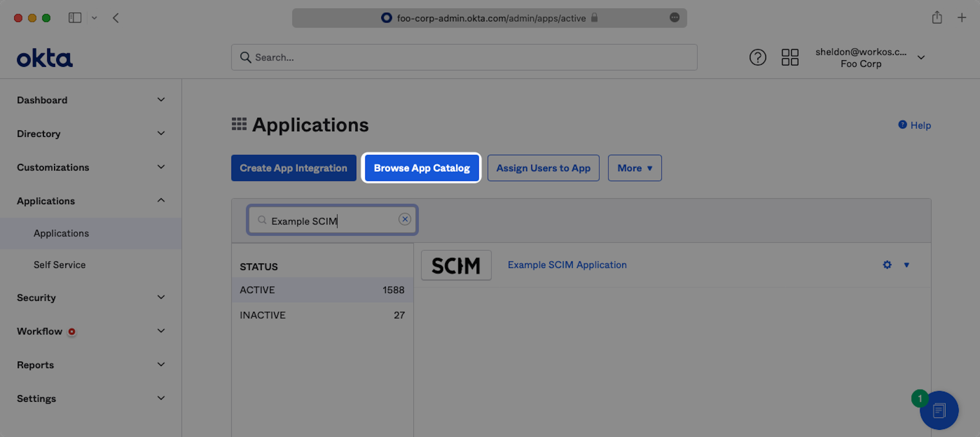This screenshot has width=980, height=437.
Task: Open the More dropdown button
Action: point(634,168)
